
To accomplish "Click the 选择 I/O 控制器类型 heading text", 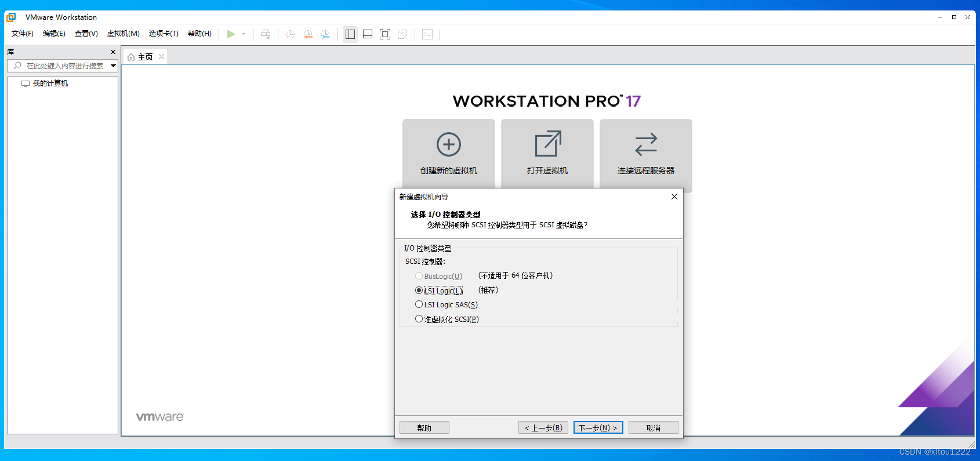I will pos(445,215).
